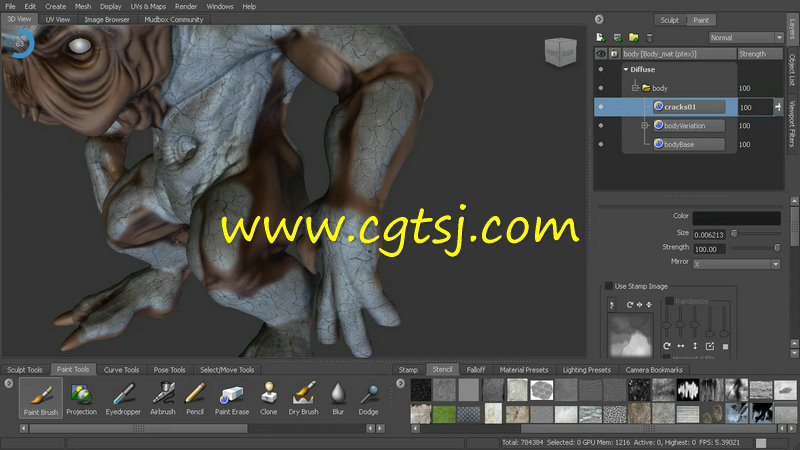Enable Use Stamp Image checkbox
The width and height of the screenshot is (800, 450).
(x=608, y=286)
